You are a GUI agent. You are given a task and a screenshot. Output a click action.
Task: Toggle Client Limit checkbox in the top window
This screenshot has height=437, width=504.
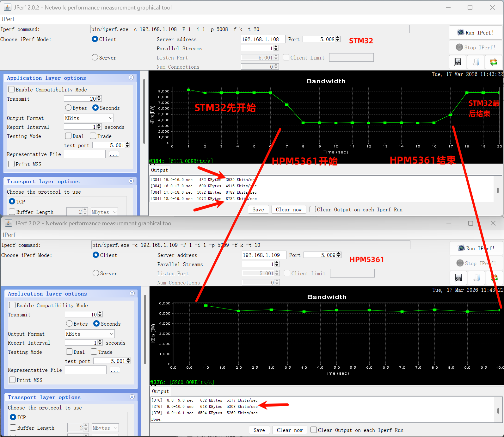pyautogui.click(x=286, y=58)
